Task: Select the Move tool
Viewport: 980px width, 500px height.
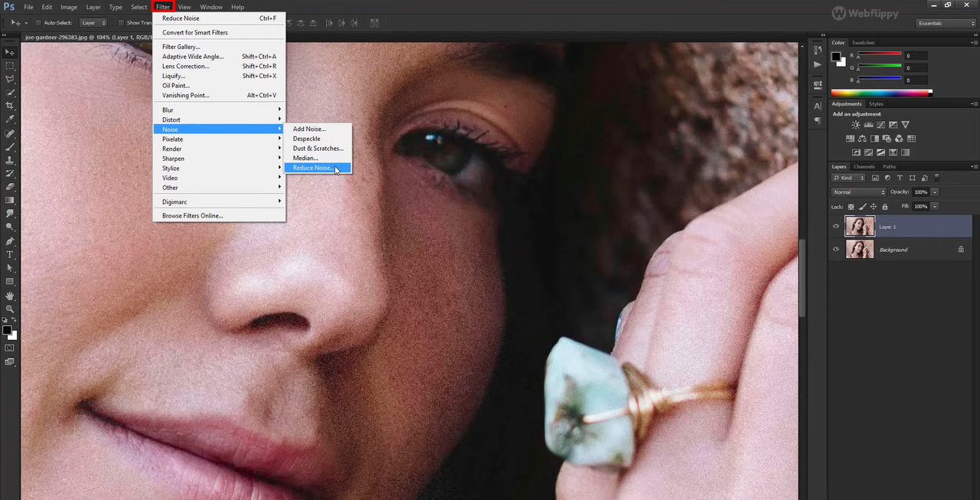Action: point(9,52)
